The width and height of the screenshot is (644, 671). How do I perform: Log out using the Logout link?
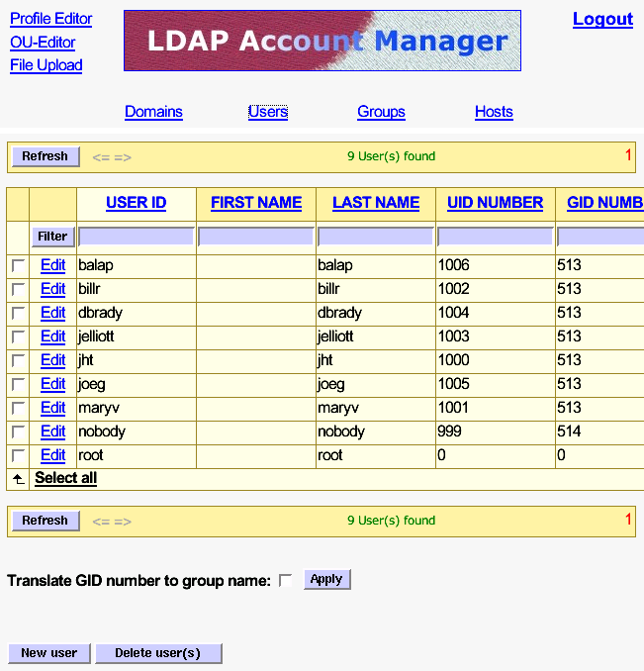pyautogui.click(x=602, y=19)
